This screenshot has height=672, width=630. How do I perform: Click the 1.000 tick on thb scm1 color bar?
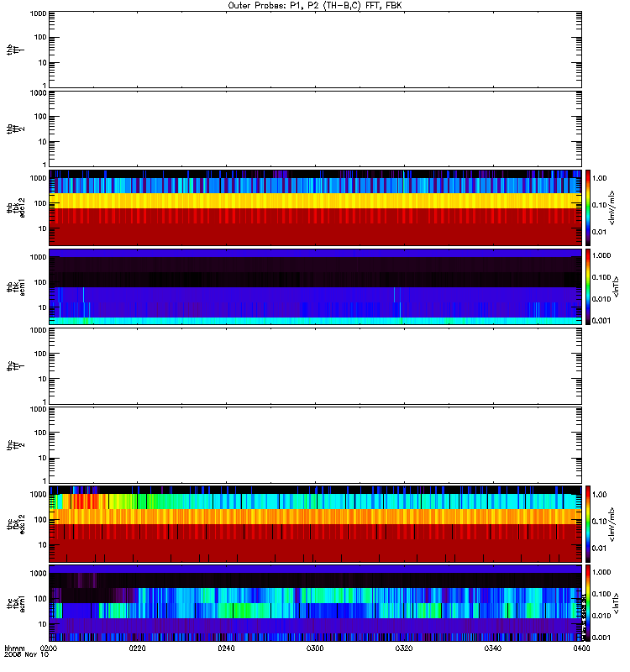coord(601,255)
